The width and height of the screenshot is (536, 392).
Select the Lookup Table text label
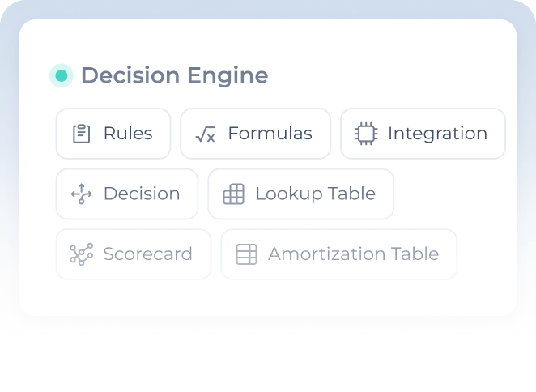[x=316, y=194]
